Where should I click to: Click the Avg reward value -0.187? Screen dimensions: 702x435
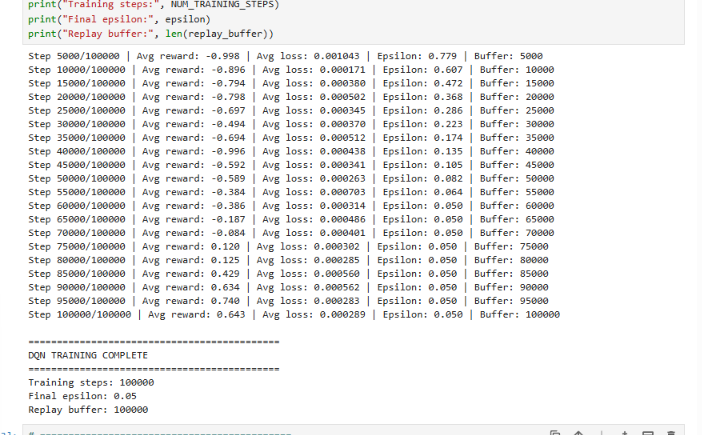[x=228, y=219]
